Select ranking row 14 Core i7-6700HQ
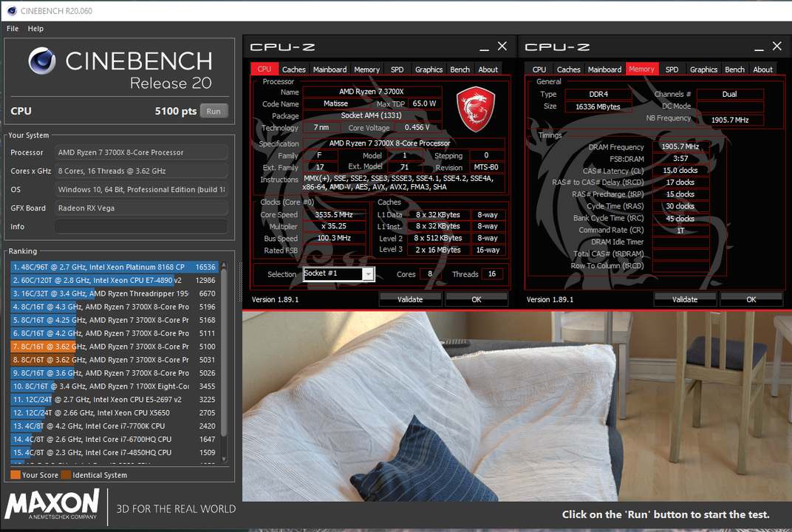Image resolution: width=792 pixels, height=532 pixels. [115, 440]
